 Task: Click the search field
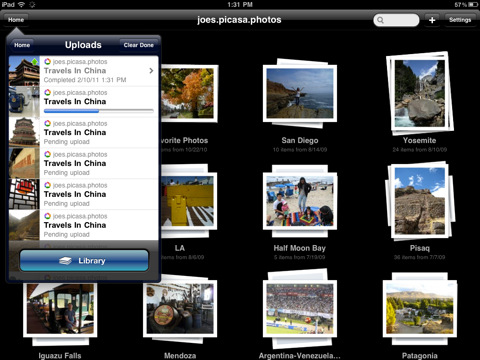click(396, 20)
